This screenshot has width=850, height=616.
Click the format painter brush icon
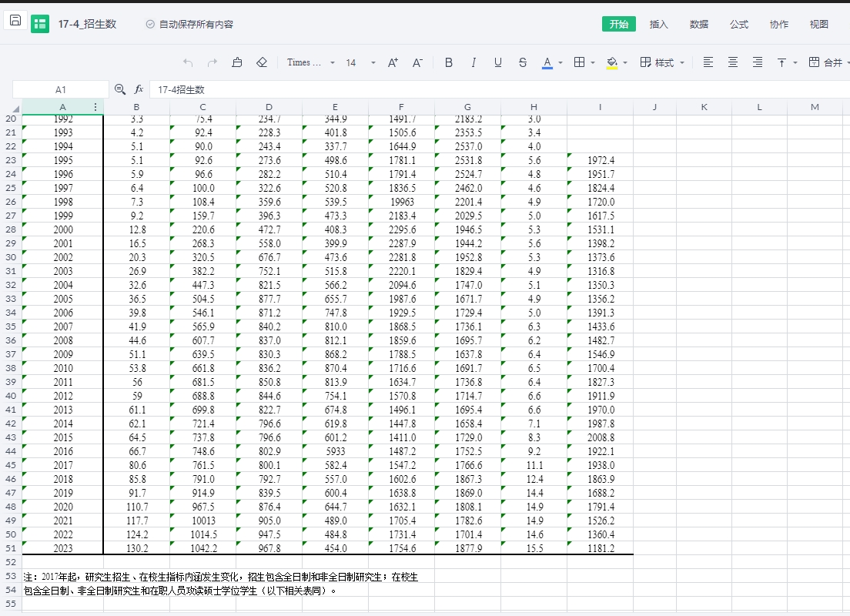pos(237,62)
